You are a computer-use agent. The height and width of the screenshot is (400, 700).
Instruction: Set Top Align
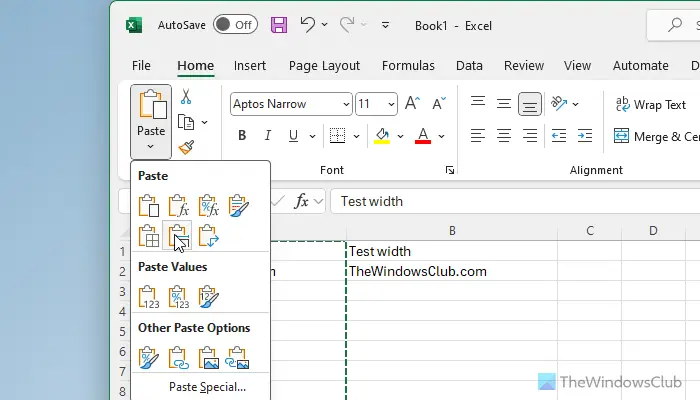point(478,103)
